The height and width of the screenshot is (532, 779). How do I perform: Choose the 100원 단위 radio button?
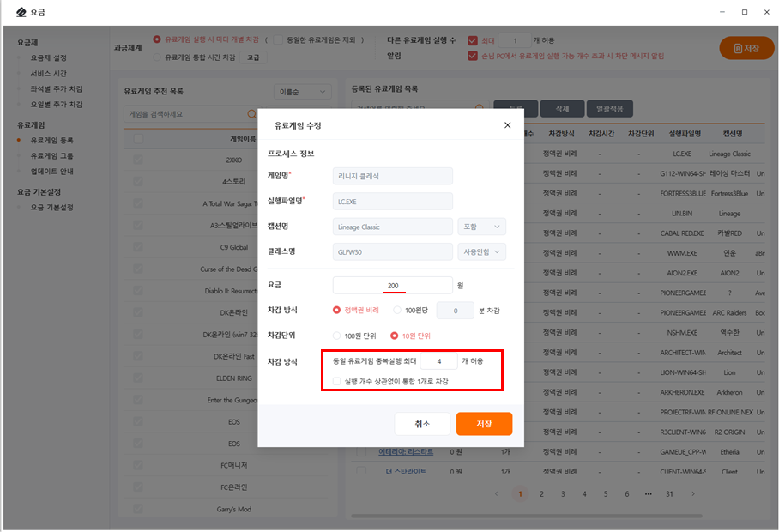337,336
